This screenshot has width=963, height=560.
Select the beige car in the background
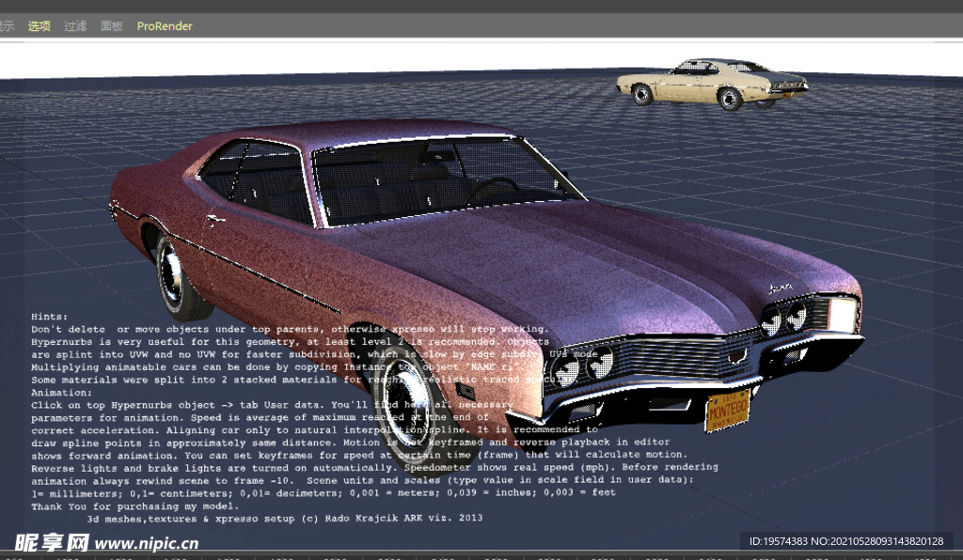tap(712, 84)
